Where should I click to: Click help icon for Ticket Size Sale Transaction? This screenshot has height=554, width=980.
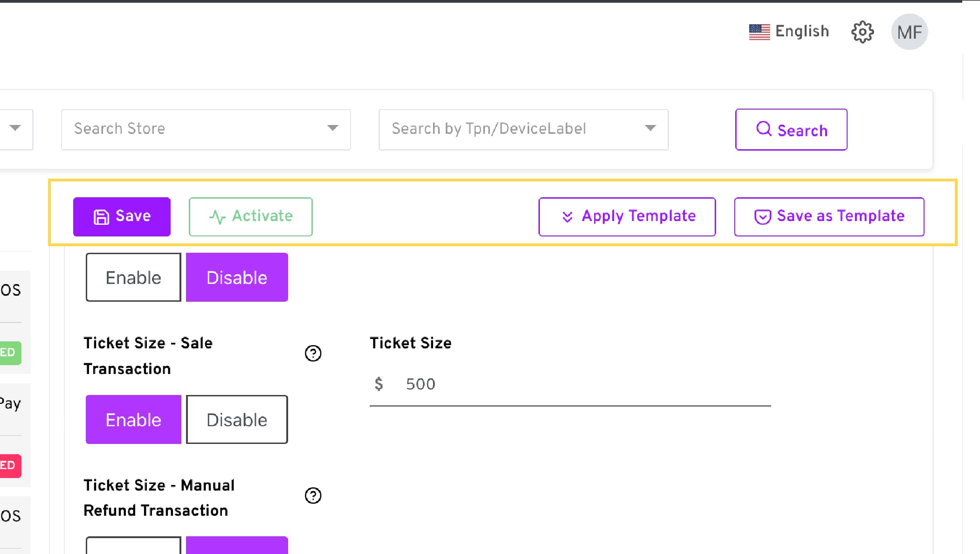click(313, 353)
